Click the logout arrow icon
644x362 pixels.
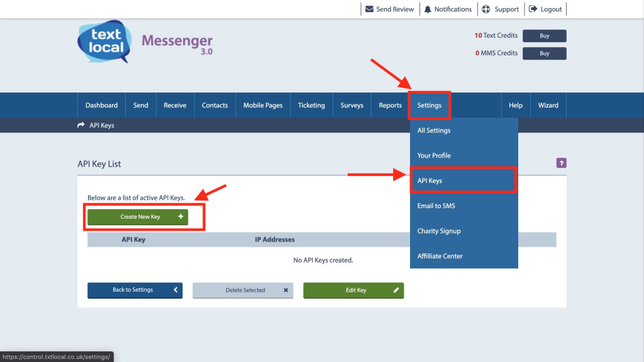click(x=533, y=9)
